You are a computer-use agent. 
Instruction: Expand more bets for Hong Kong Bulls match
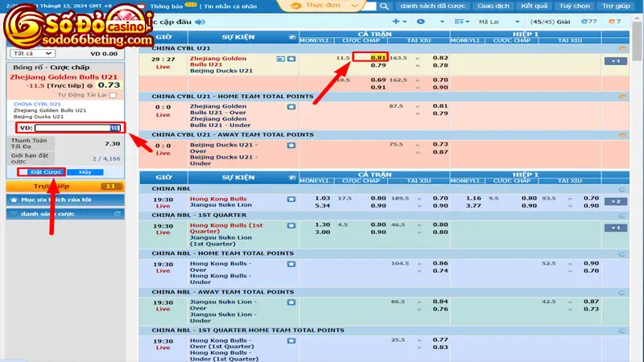[618, 200]
